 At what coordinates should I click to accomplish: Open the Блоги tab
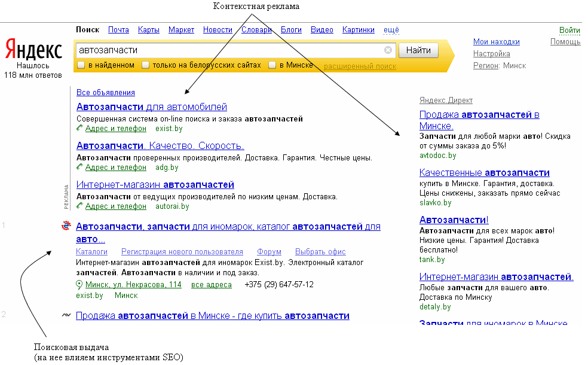coord(291,30)
